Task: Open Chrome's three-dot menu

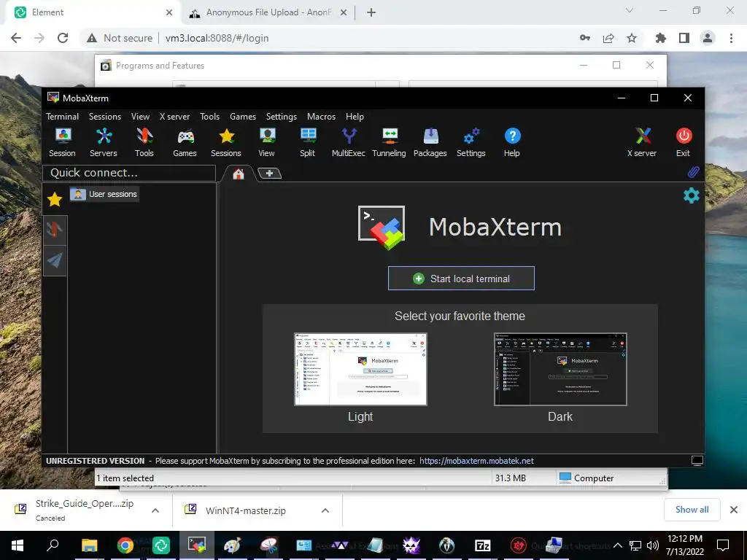Action: click(x=731, y=38)
